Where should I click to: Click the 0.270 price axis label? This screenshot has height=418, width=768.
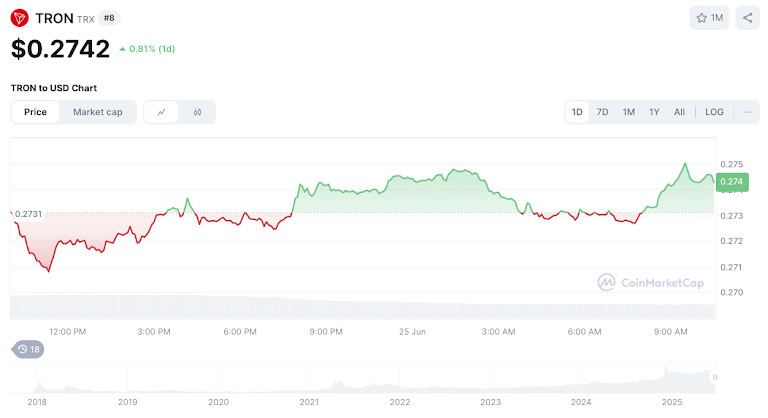[732, 293]
